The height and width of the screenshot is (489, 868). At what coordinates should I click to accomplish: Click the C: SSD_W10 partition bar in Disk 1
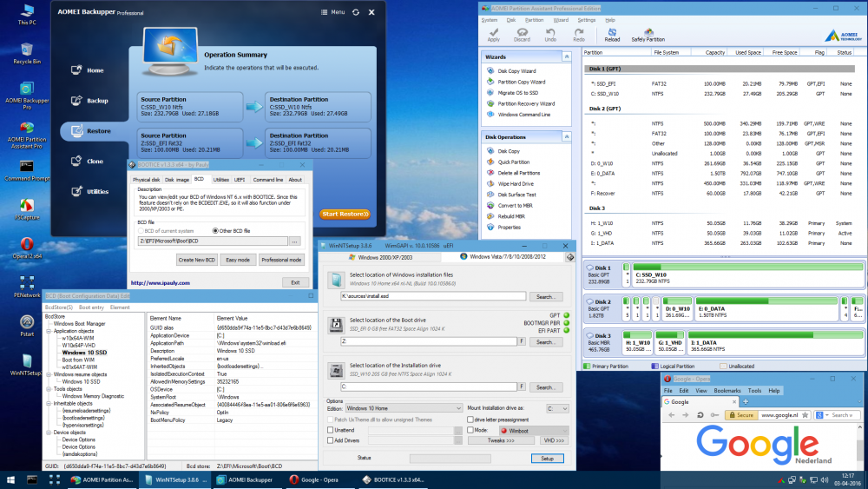tap(748, 274)
